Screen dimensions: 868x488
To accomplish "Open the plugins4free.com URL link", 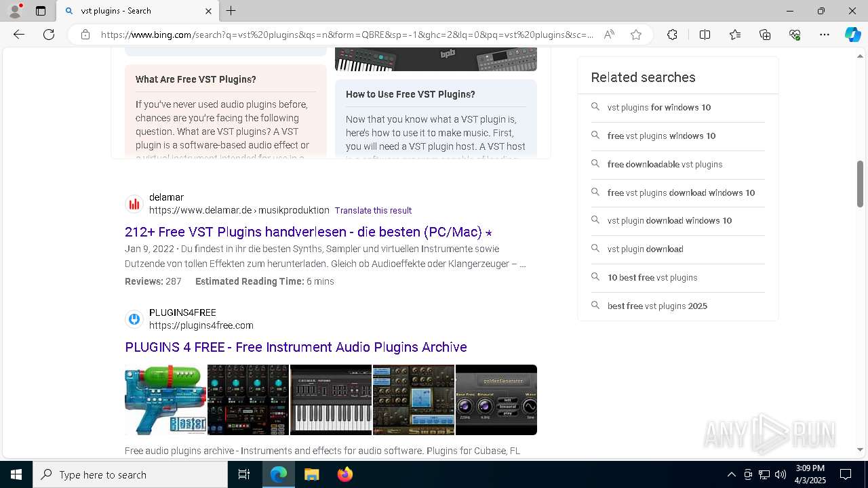I will pos(201,325).
